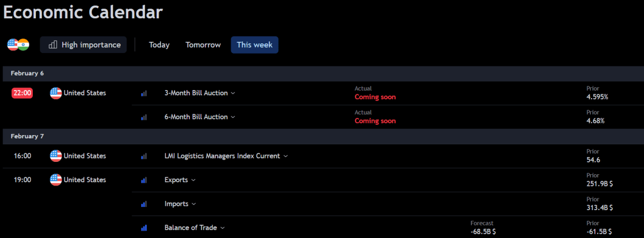The image size is (644, 238).
Task: Click prior value -61.5B $
Action: coord(599,231)
